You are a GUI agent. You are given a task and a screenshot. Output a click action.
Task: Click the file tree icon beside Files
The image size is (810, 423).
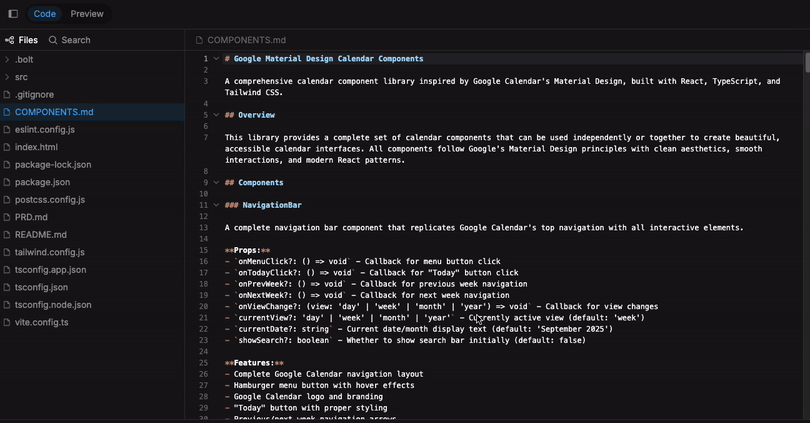click(x=9, y=40)
